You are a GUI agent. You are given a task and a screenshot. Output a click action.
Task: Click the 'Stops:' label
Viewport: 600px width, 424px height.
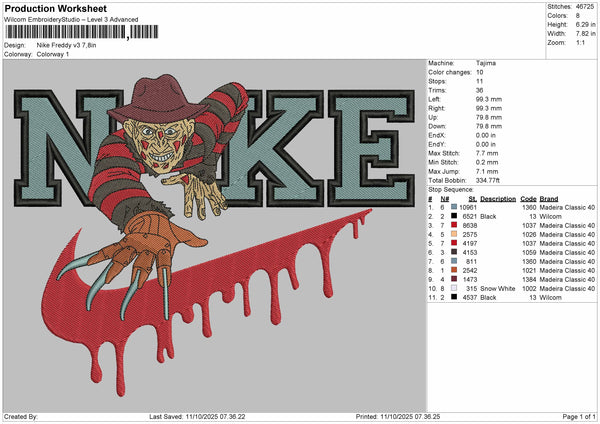(x=437, y=81)
